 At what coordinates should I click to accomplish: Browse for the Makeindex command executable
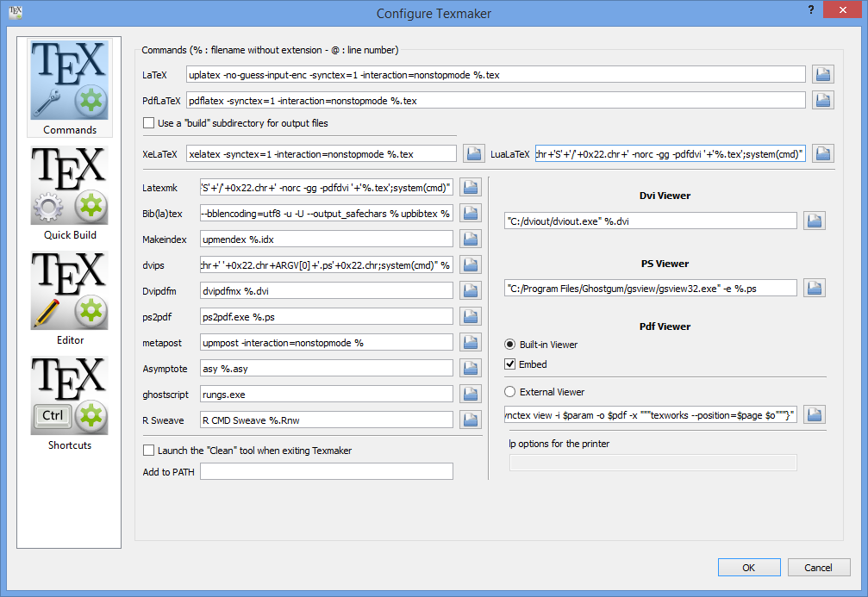[471, 239]
